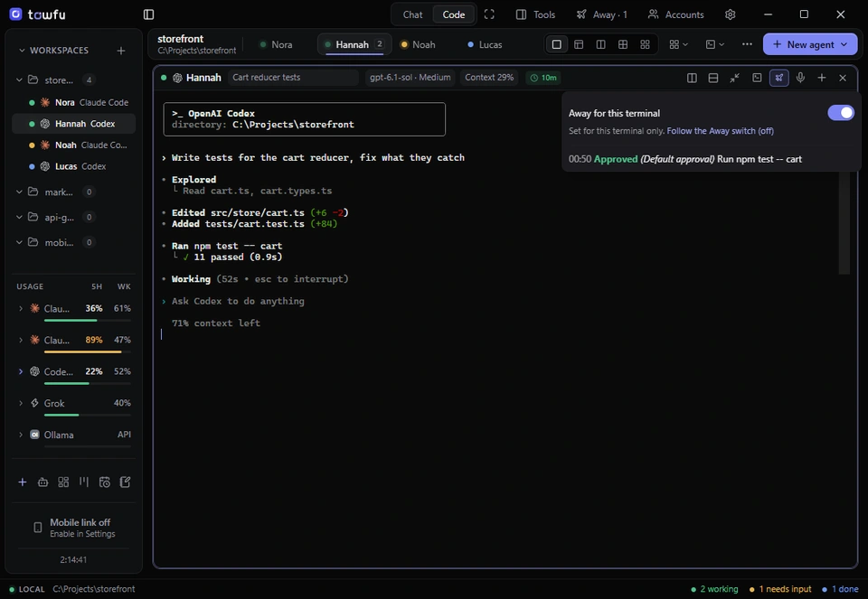Focus the Ask Codex to do anything prompt

238,302
